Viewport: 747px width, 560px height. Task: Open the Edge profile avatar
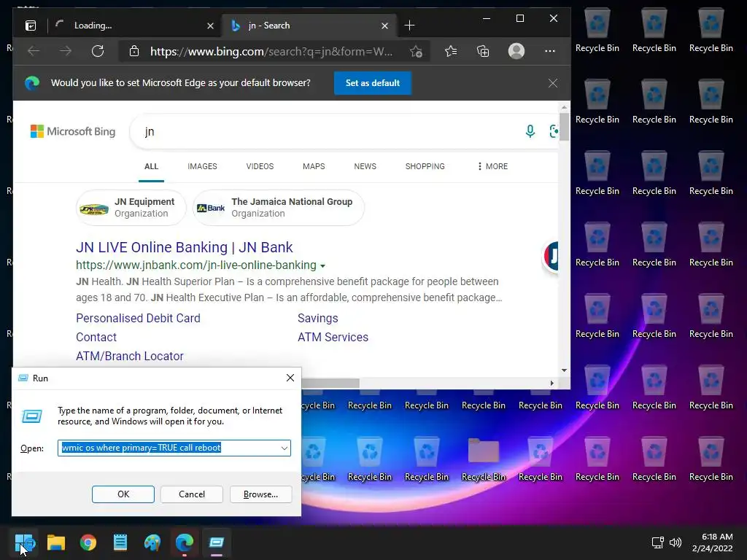pyautogui.click(x=516, y=51)
